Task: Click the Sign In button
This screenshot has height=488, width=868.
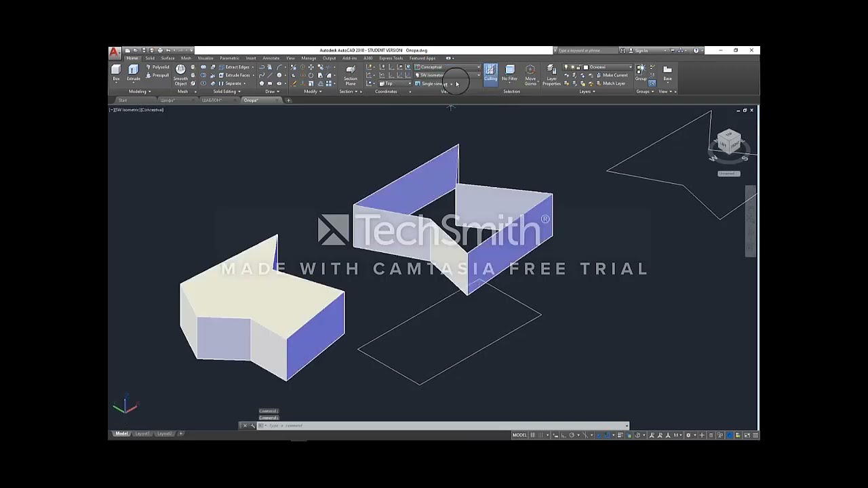Action: pos(638,50)
